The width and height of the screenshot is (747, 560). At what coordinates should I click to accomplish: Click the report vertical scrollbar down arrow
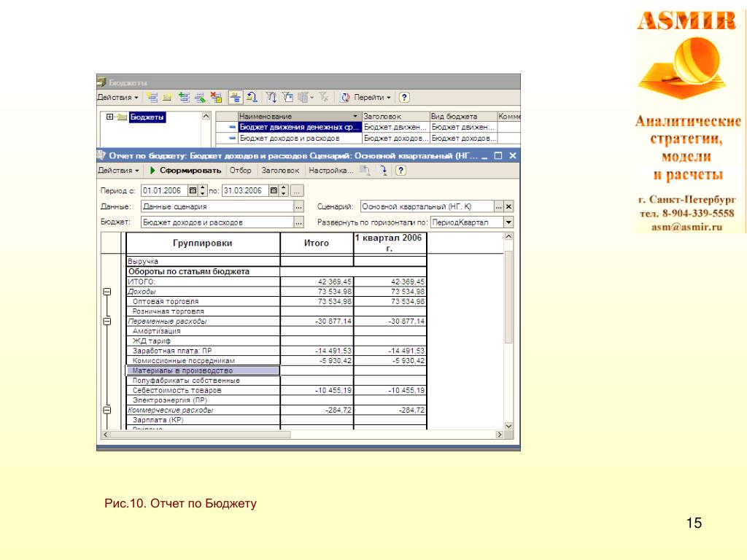[508, 426]
